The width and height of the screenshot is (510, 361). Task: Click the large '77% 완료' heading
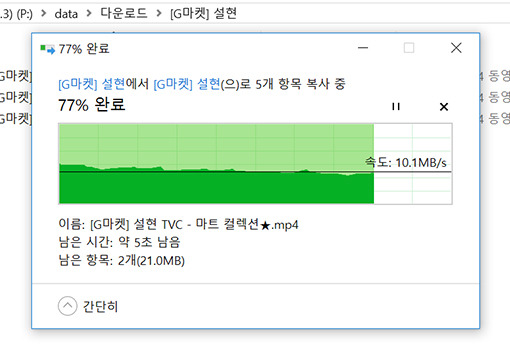[x=92, y=105]
